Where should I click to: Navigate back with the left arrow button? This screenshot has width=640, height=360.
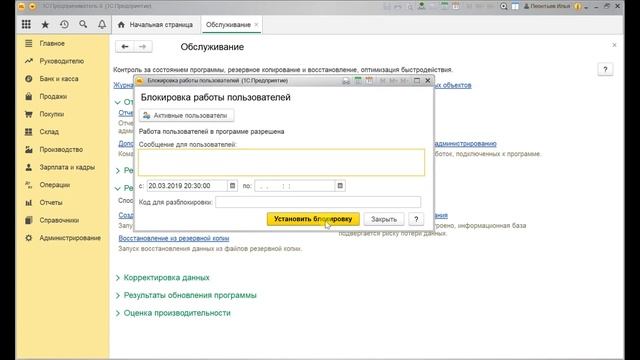point(125,47)
